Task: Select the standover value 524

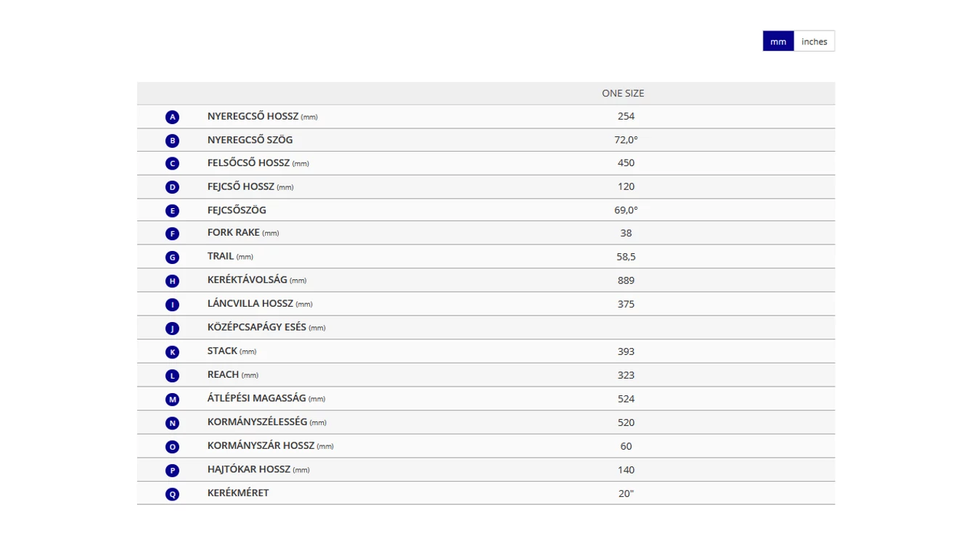Action: point(626,398)
